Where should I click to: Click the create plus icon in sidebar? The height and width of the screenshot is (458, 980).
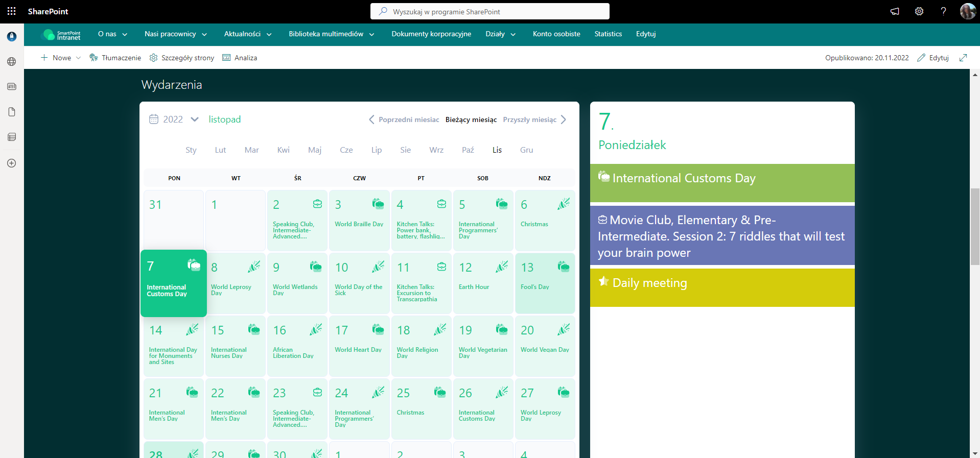tap(12, 163)
